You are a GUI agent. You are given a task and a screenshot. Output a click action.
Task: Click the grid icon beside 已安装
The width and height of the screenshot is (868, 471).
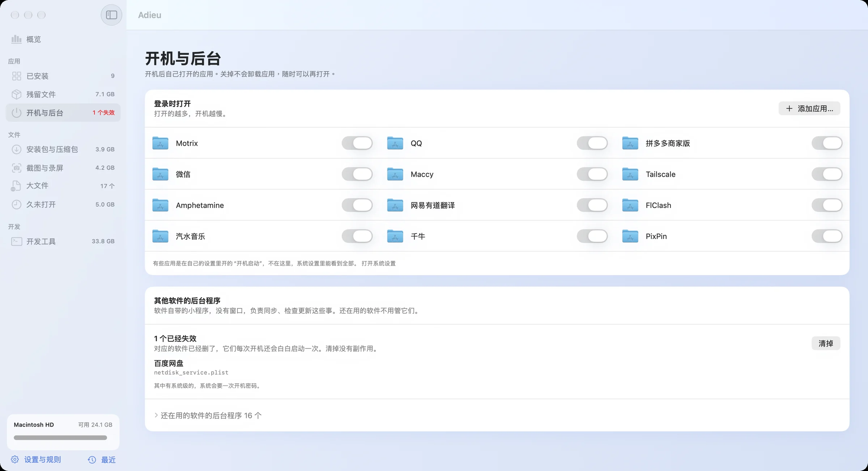pyautogui.click(x=16, y=76)
